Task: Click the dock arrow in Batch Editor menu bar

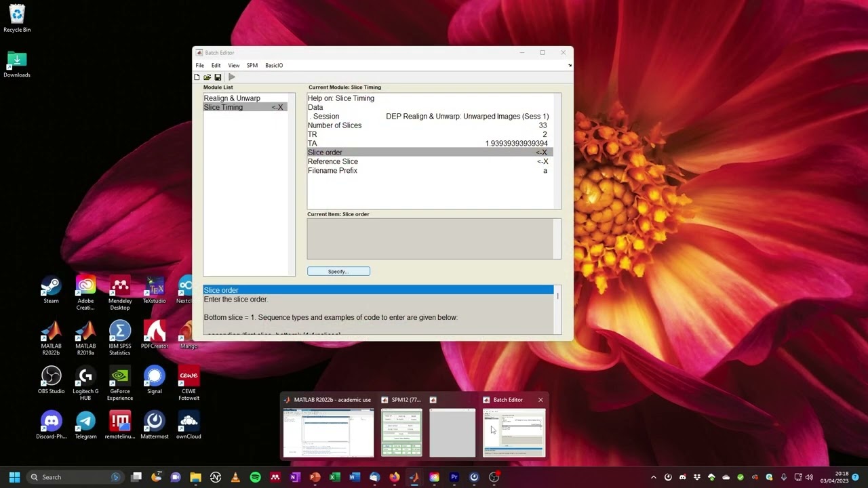Action: click(x=570, y=66)
